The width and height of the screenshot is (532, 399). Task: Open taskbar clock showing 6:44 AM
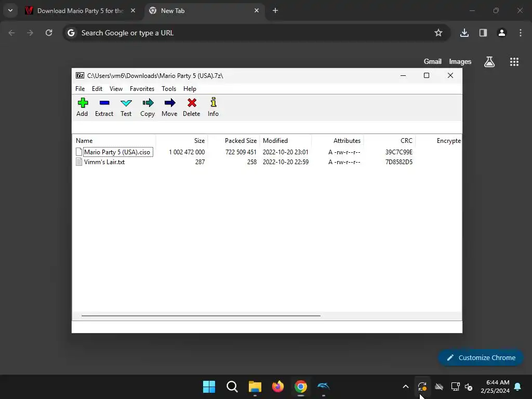point(495,387)
